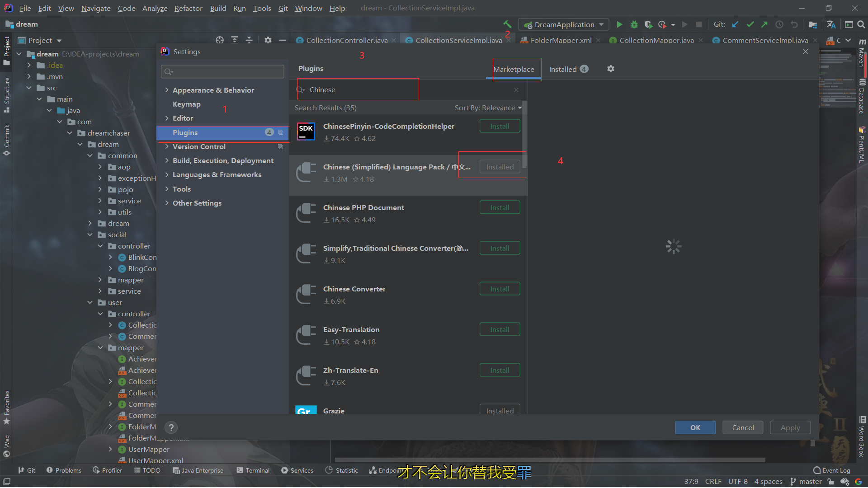Click Git update project arrow icon
This screenshot has height=488, width=868.
coord(735,24)
